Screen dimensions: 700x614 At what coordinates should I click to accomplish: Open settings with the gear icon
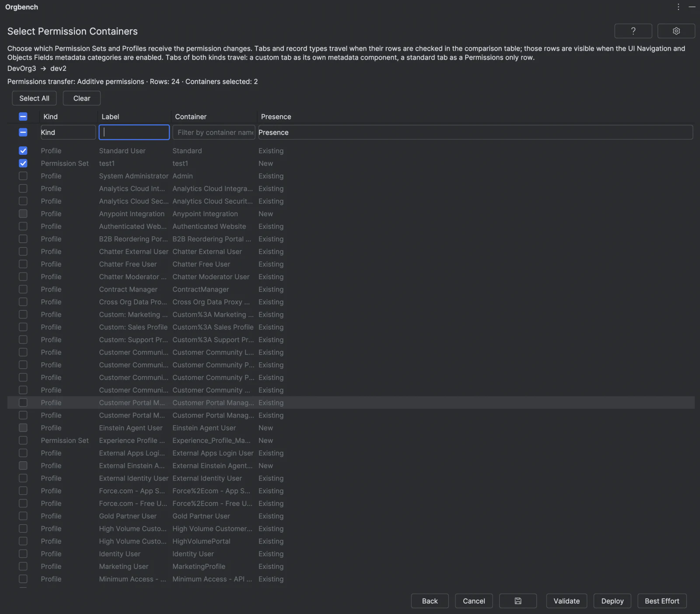(676, 31)
